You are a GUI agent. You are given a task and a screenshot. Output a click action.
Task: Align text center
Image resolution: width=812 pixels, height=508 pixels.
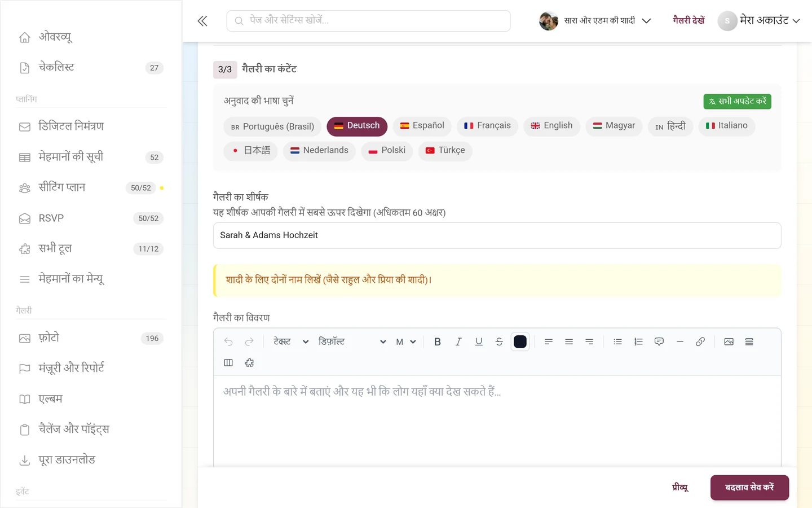point(569,341)
